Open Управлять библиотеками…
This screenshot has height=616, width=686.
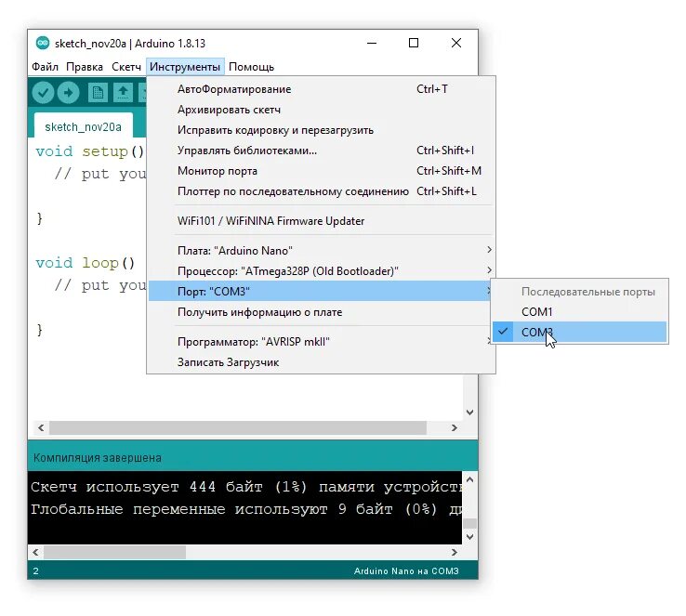click(322, 151)
